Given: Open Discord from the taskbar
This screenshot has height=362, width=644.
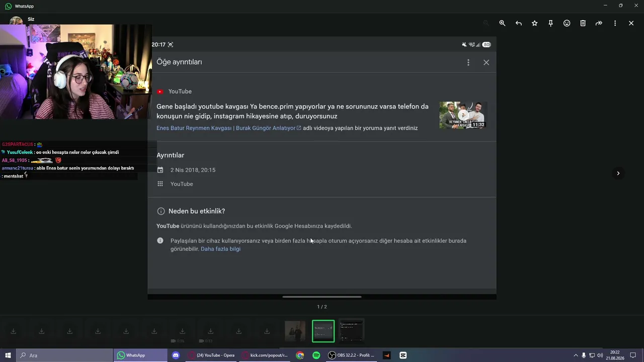Looking at the screenshot, I should pos(176,355).
